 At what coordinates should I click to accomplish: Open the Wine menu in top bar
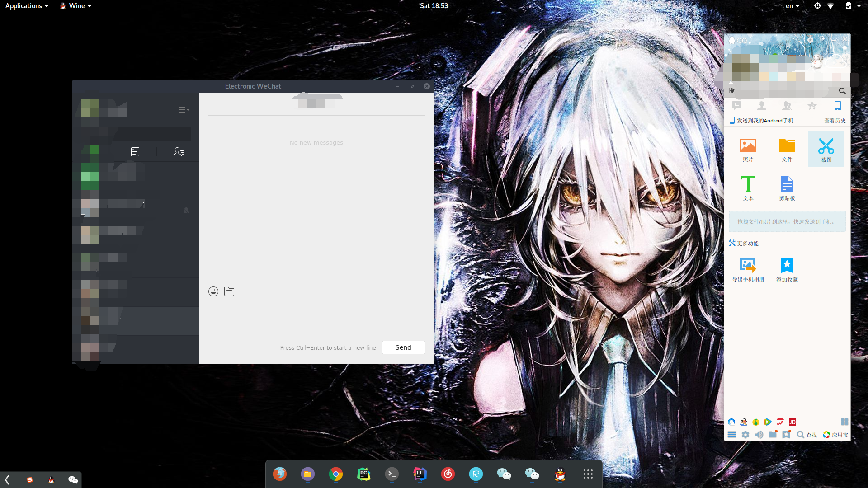click(76, 6)
